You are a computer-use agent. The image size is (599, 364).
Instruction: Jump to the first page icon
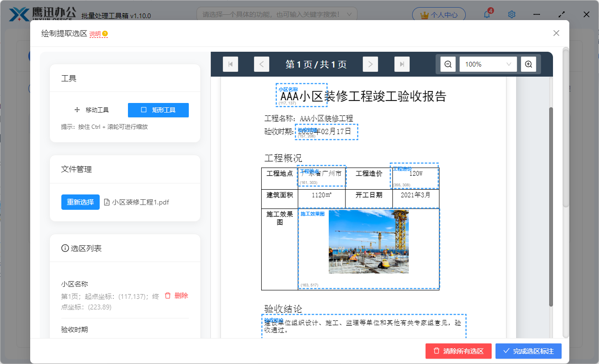230,64
